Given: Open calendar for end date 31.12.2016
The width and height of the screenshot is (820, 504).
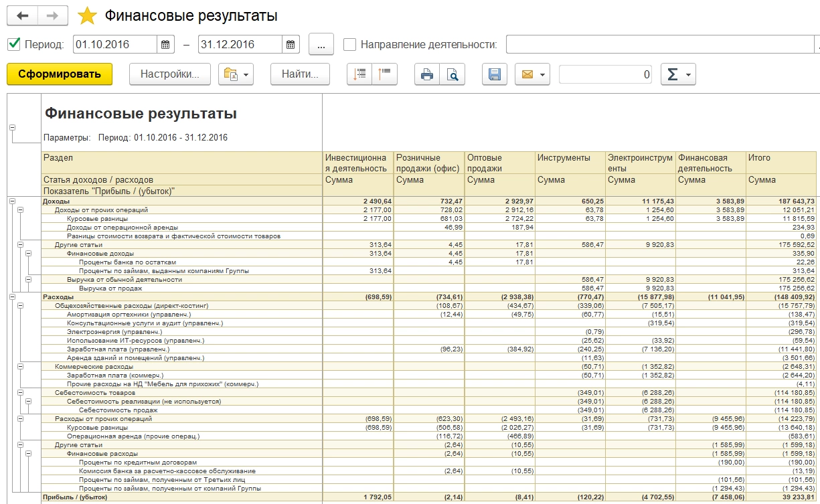Looking at the screenshot, I should [291, 45].
